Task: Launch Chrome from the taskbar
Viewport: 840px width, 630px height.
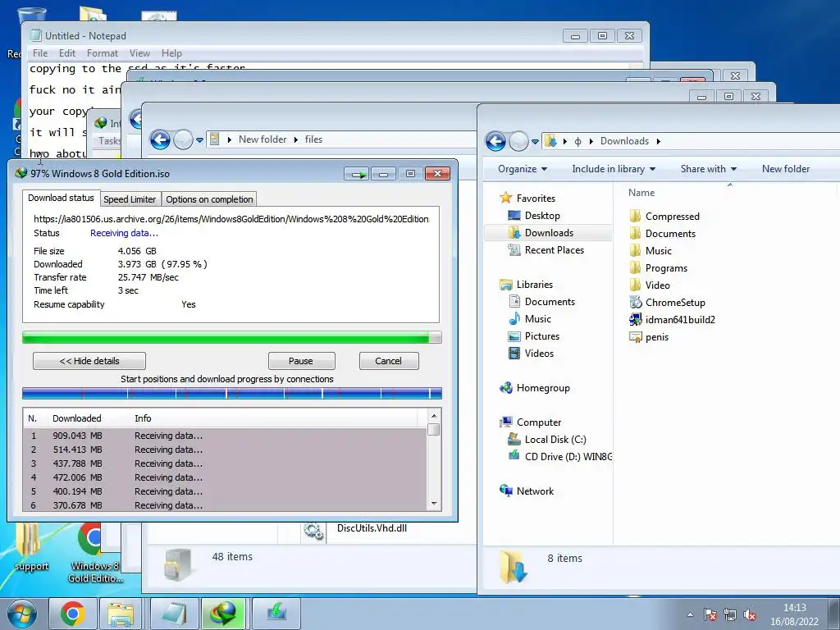Action: [x=73, y=614]
